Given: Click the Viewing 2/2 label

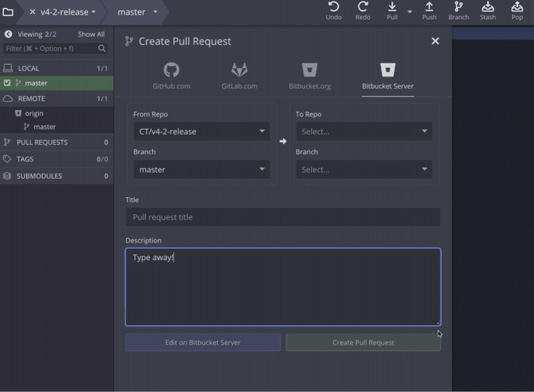Looking at the screenshot, I should point(37,34).
